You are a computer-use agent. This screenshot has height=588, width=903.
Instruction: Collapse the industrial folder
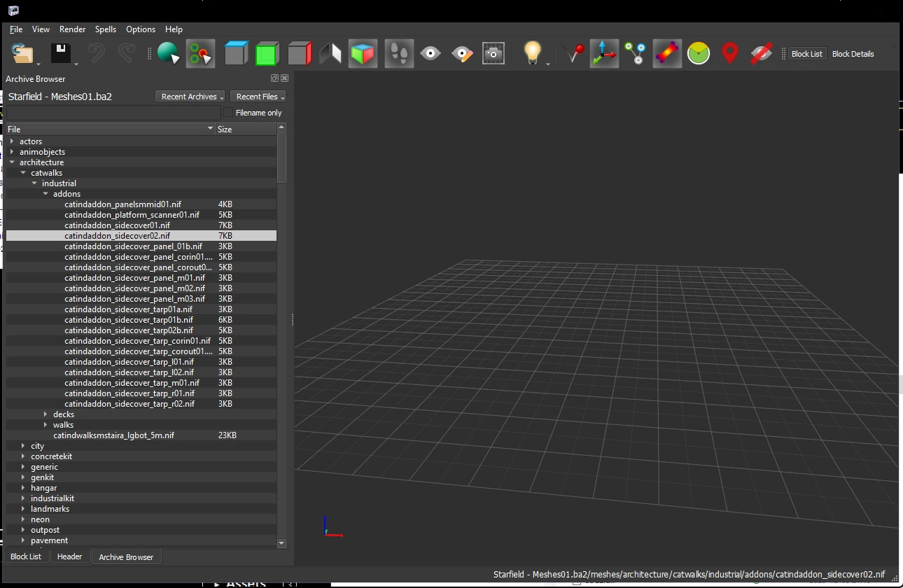[34, 183]
